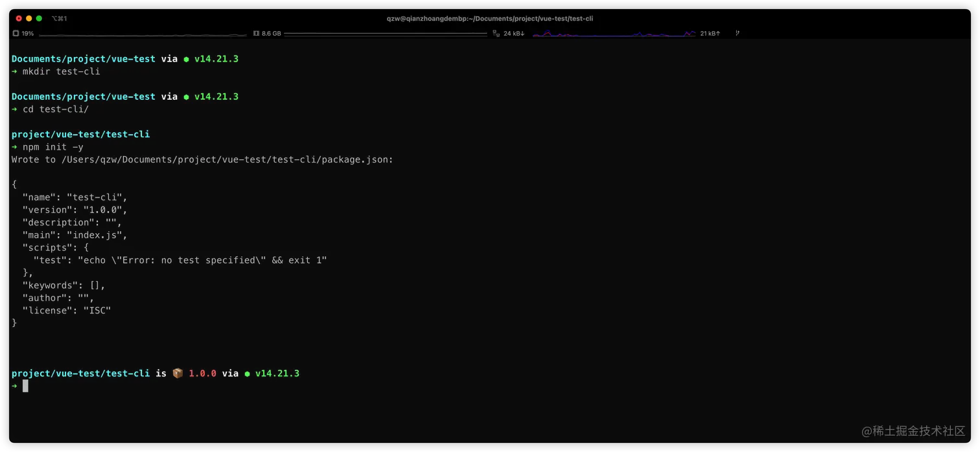Click the cyan project/vue-test/test-cli path above npm init
Screen dimensions: 980x452
[x=81, y=134]
